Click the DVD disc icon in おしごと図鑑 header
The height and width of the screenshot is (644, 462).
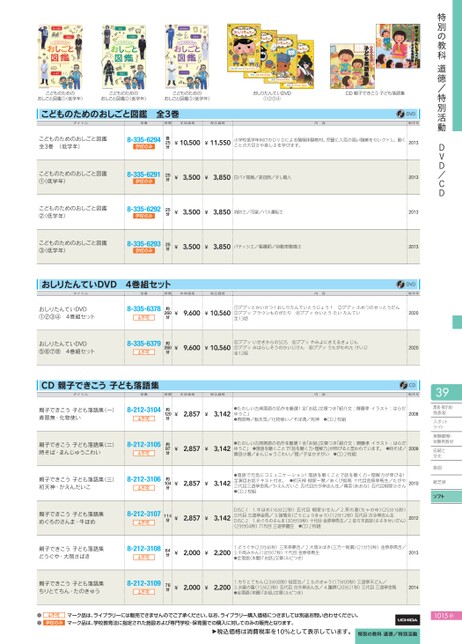coord(400,114)
